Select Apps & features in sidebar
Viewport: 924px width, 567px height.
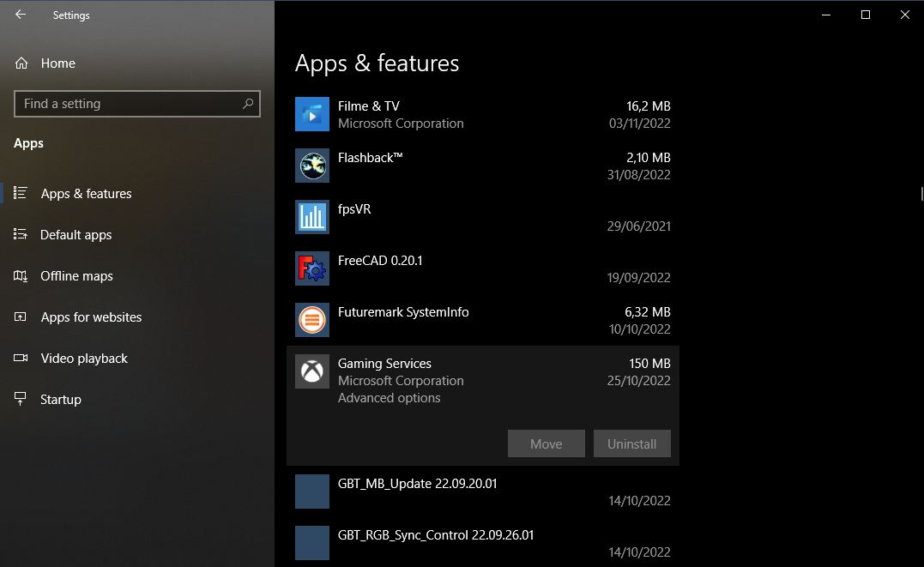137,193
